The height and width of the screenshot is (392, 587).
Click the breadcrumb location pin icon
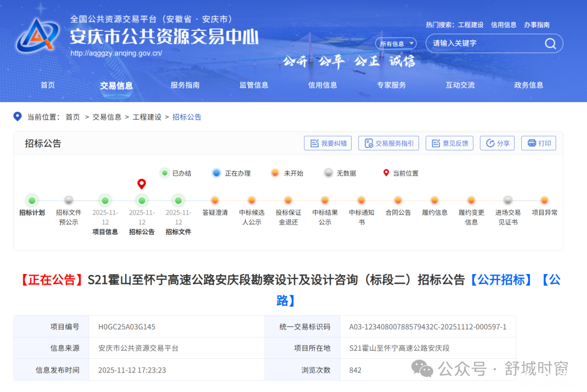(x=17, y=117)
